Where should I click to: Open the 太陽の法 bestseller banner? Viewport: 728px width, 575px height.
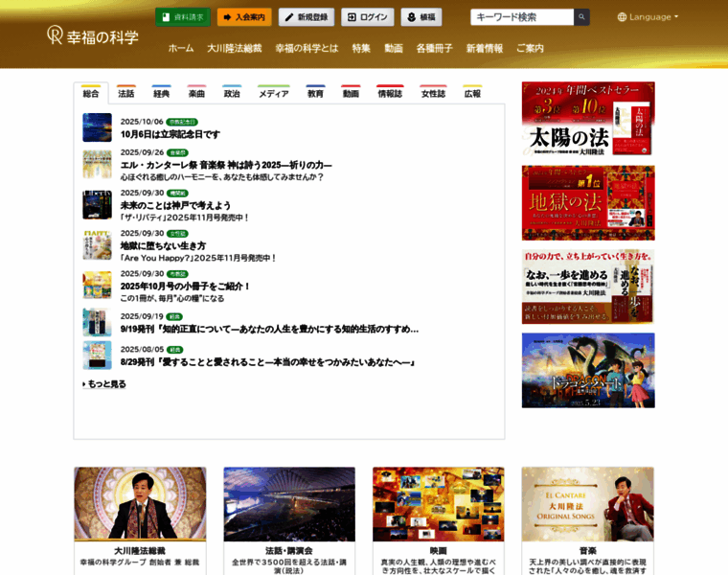(588, 119)
